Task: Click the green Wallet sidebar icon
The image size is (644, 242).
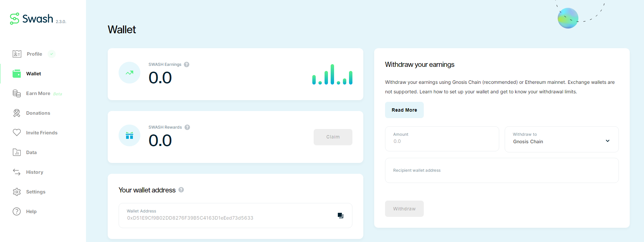Action: (x=17, y=74)
